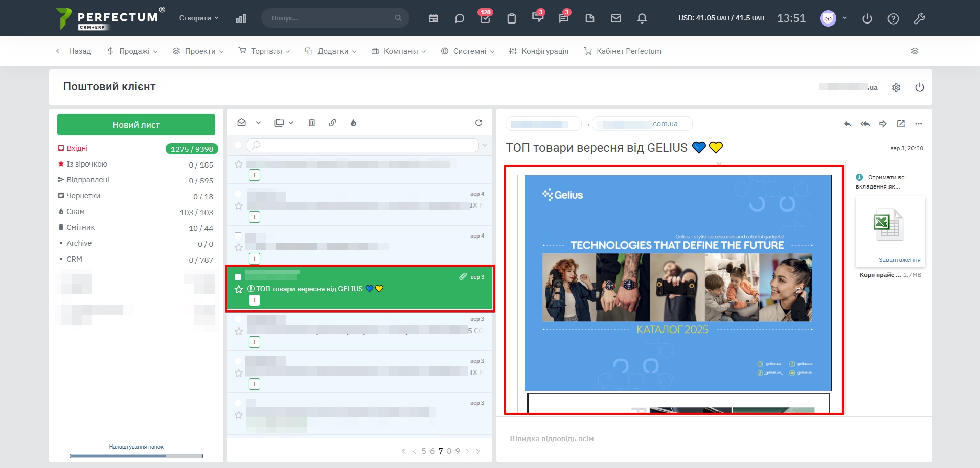Mark as spam with the flame icon
980x468 pixels.
point(353,123)
